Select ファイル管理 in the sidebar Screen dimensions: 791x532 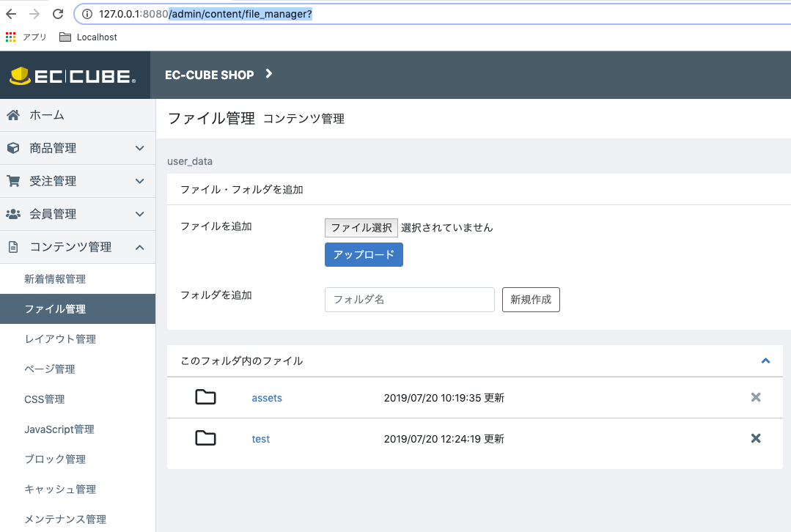coord(78,309)
